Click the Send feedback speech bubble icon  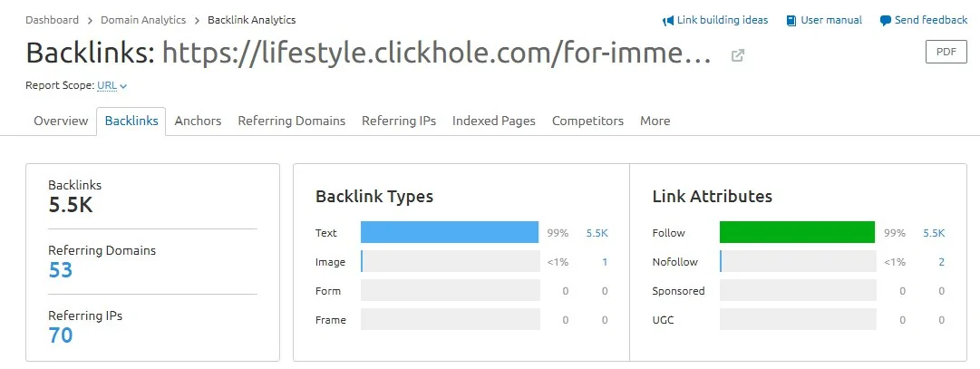885,21
